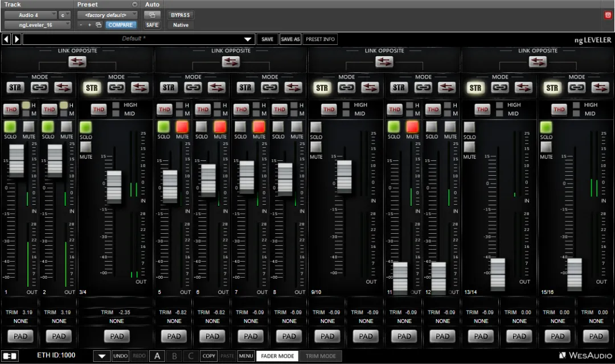Viewport: 615px width, 364px height.
Task: Click the SAVE preset button
Action: [268, 39]
